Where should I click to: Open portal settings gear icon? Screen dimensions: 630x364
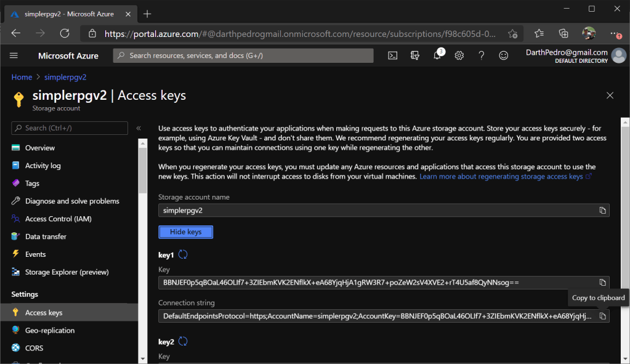click(459, 55)
